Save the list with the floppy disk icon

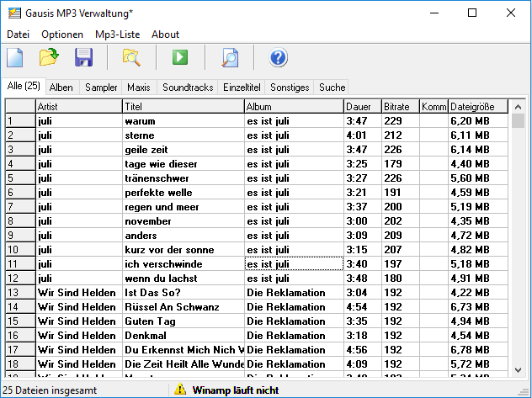coord(84,58)
